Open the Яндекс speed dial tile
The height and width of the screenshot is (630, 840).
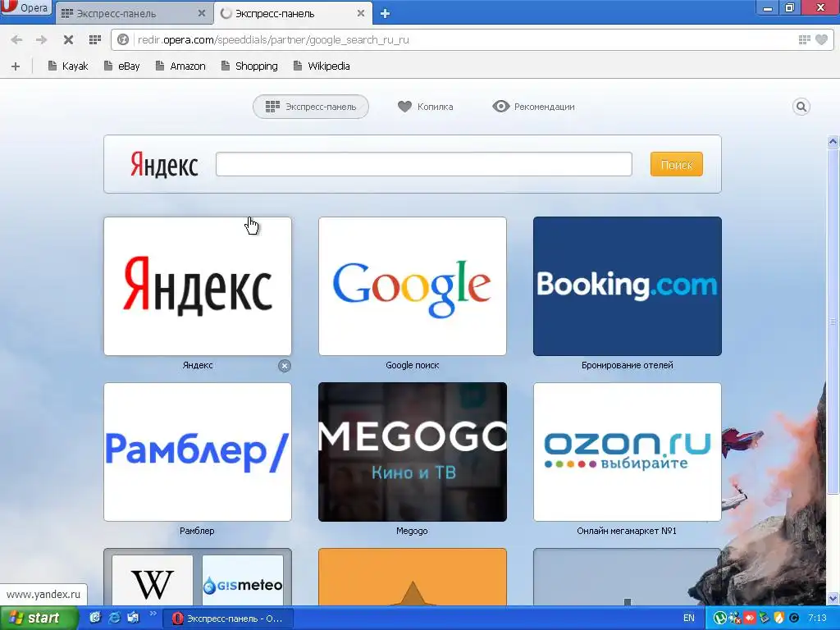(x=198, y=286)
